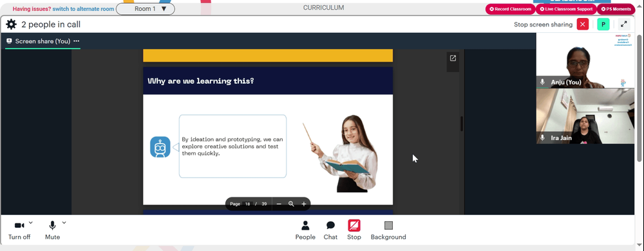Reset PDF zoom with magnifier icon

[291, 204]
